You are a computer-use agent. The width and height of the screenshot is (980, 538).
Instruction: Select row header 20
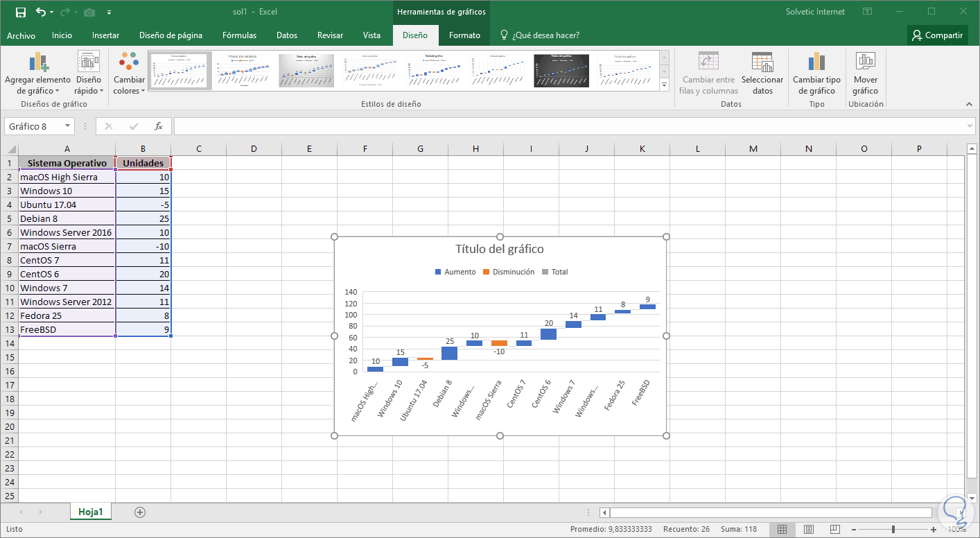pyautogui.click(x=9, y=426)
